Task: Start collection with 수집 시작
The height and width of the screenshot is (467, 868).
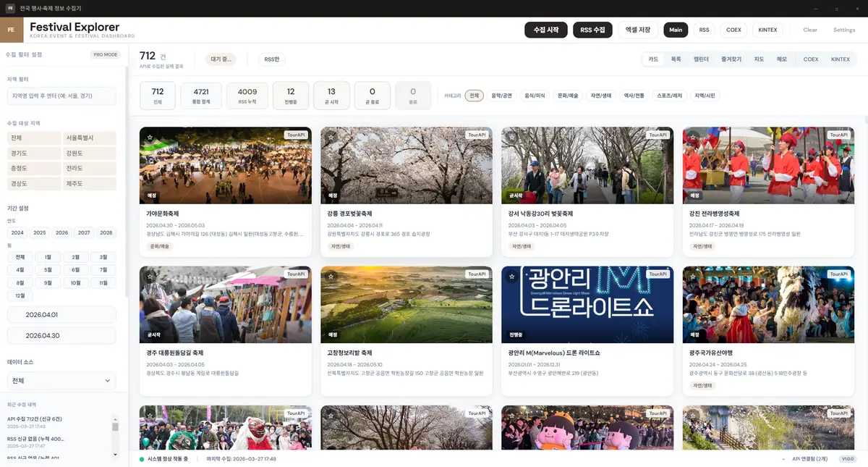Action: pos(546,30)
